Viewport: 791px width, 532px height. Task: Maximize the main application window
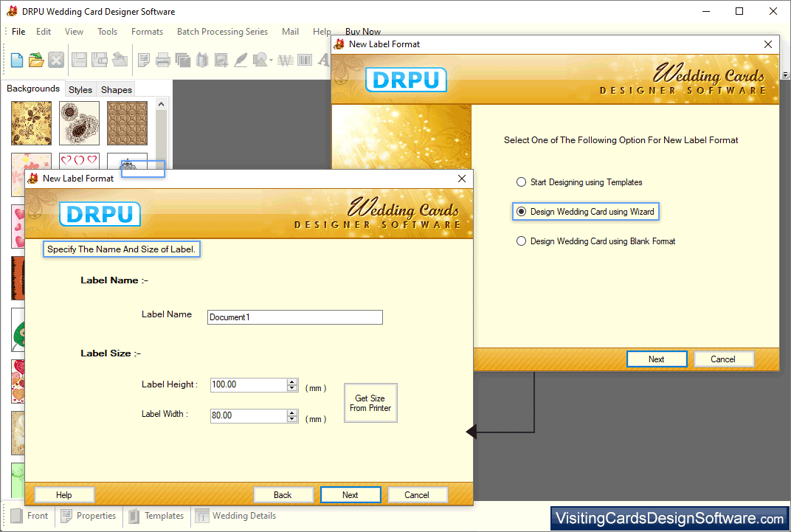click(739, 11)
